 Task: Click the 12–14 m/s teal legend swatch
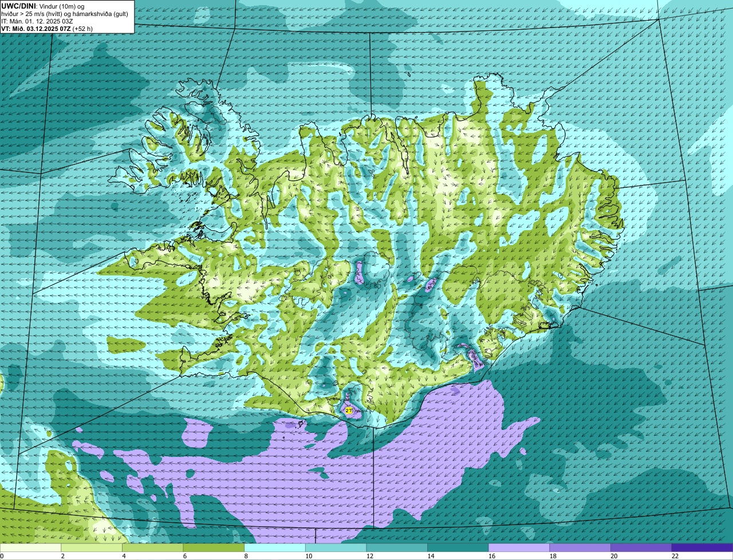pos(397,547)
